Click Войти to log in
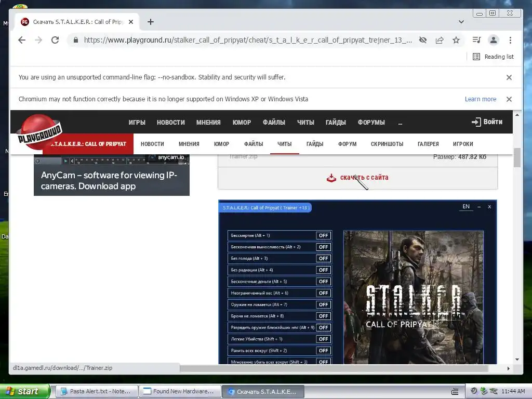The image size is (532, 399). click(x=487, y=122)
